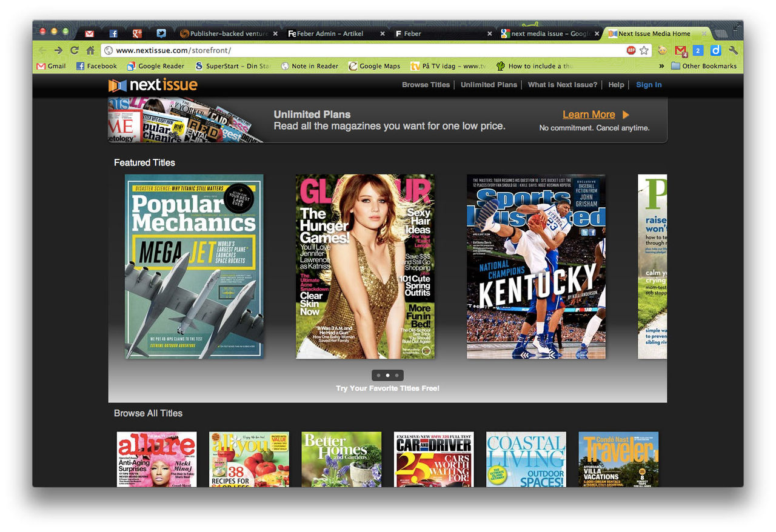776x532 pixels.
Task: Open the Glamour magazine cover
Action: tap(364, 266)
